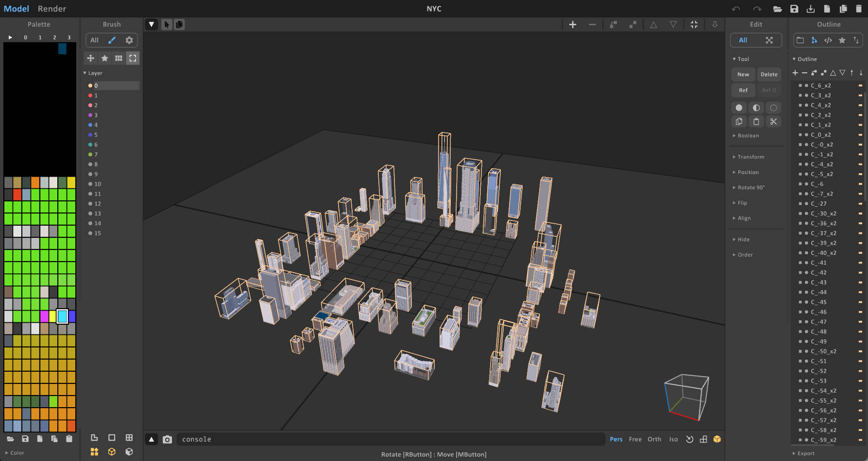
Task: Pick the magenta color swatch in palette
Action: (x=44, y=316)
